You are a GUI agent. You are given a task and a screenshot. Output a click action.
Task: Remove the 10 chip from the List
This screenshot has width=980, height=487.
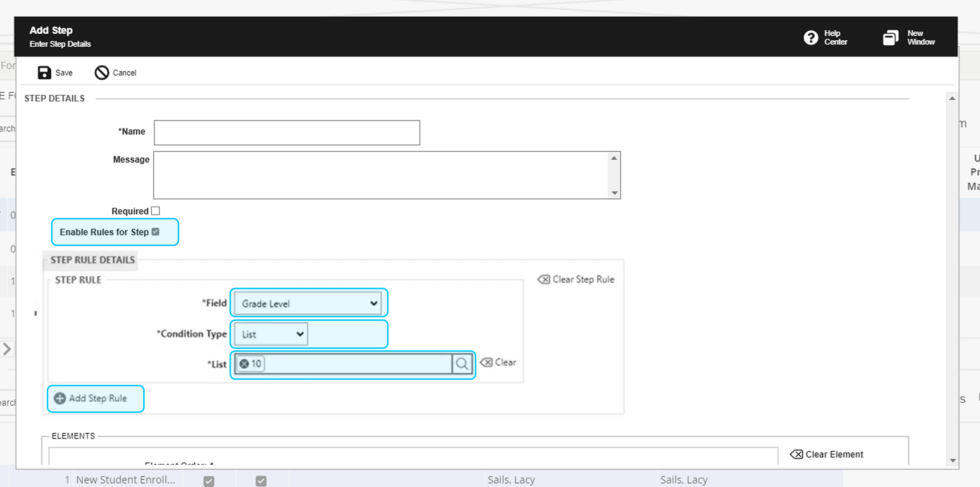(244, 364)
